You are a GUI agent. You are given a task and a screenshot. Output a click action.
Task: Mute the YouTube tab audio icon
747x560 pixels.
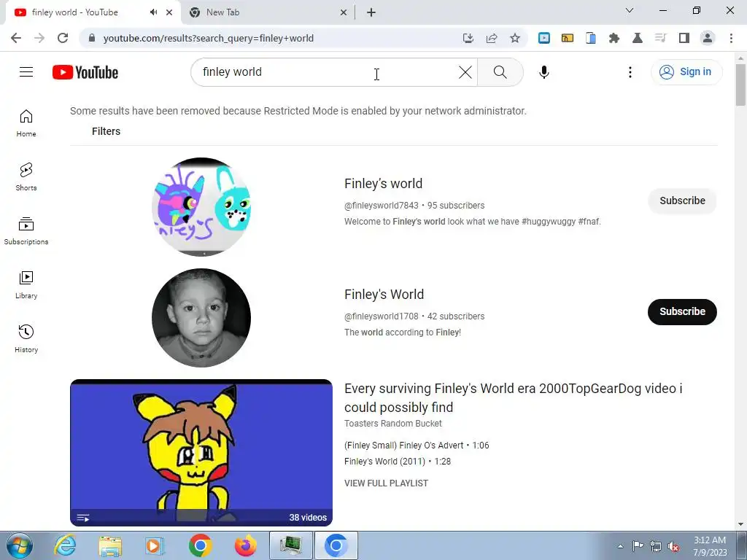(153, 12)
